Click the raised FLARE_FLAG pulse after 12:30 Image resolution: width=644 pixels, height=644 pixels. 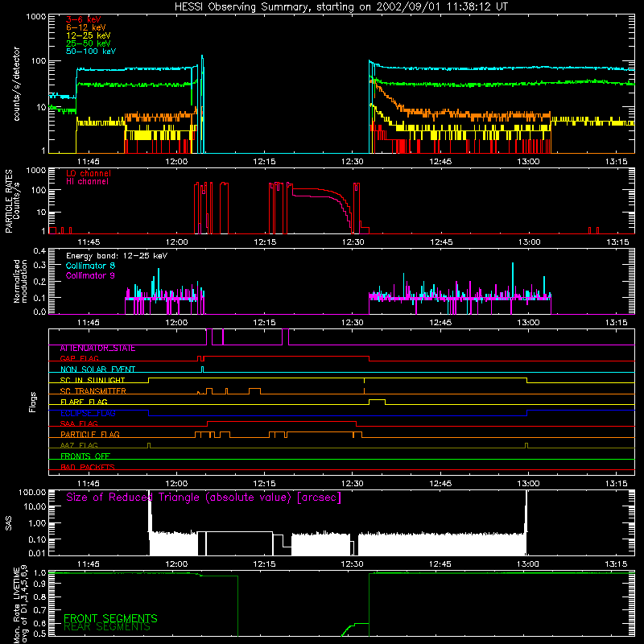click(377, 400)
